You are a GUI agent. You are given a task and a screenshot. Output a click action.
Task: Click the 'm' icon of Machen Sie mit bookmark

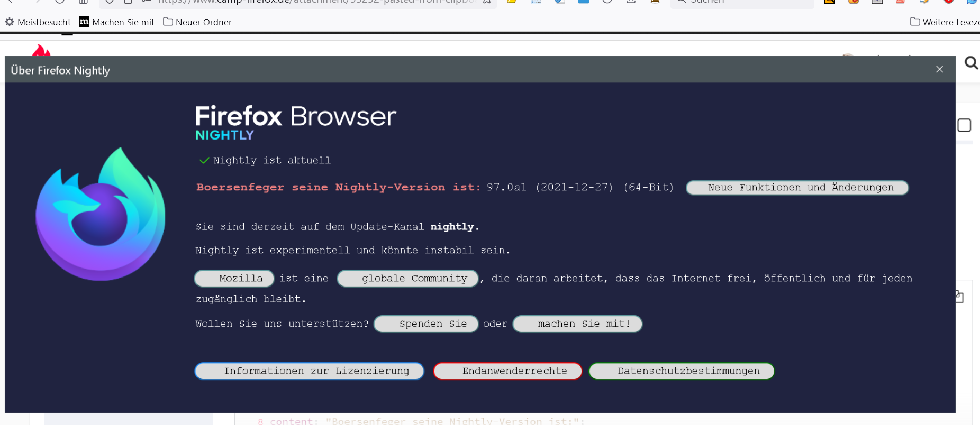tap(84, 22)
